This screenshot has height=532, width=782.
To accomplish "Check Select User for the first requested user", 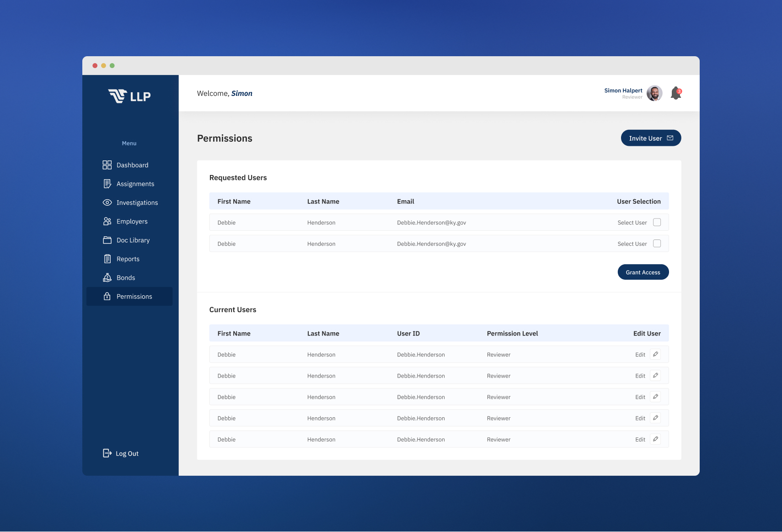I will (x=658, y=222).
